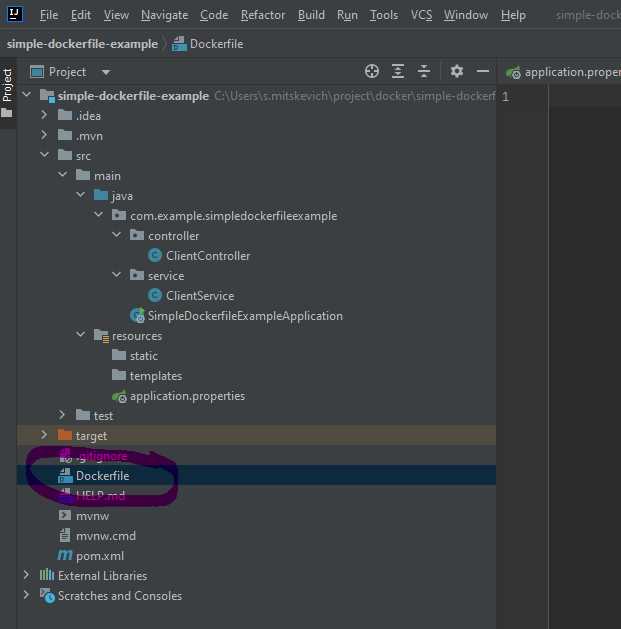621x629 pixels.
Task: Click the Expand All icon in Project toolbar
Action: [x=398, y=71]
